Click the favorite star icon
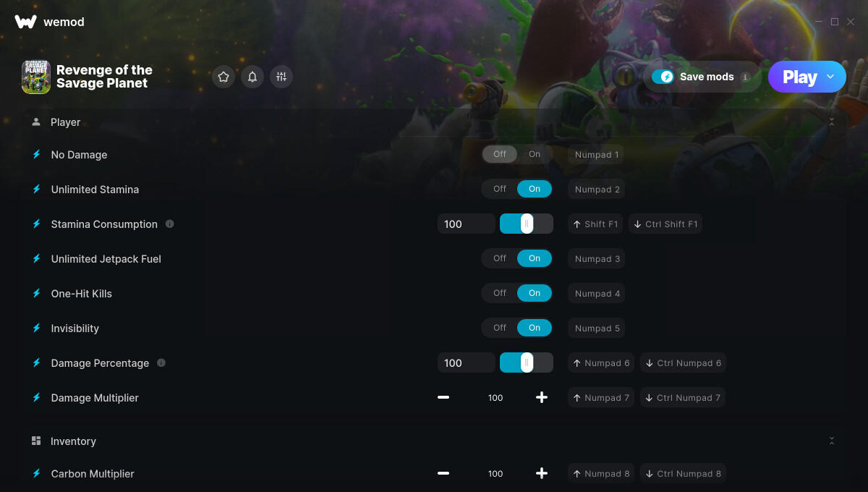 click(224, 77)
